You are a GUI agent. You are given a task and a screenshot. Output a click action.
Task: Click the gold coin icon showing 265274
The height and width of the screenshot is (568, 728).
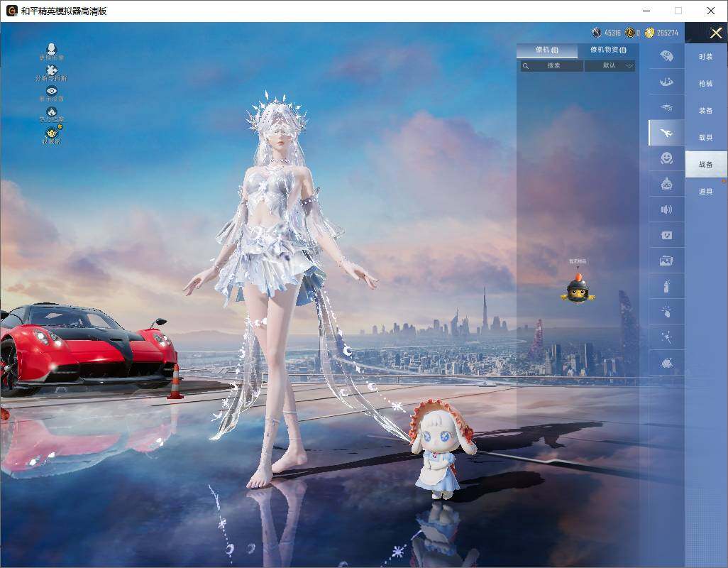(649, 33)
